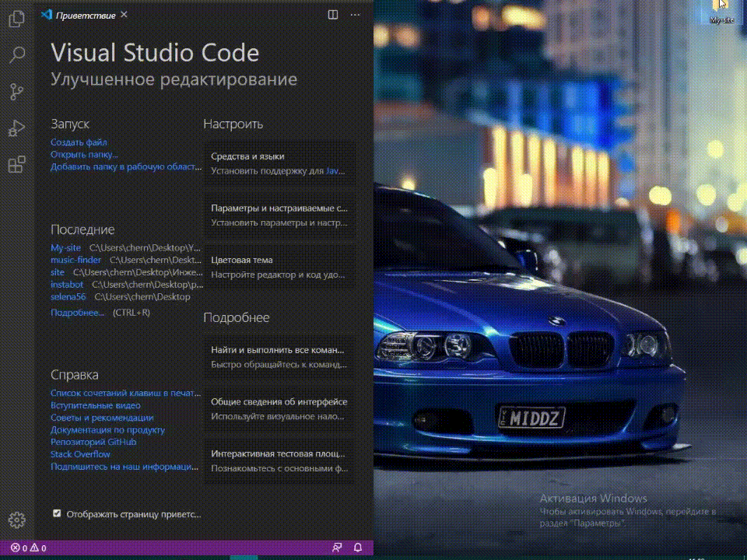Viewport: 747px width, 560px height.
Task: Open the notifications bell icon
Action: (358, 548)
